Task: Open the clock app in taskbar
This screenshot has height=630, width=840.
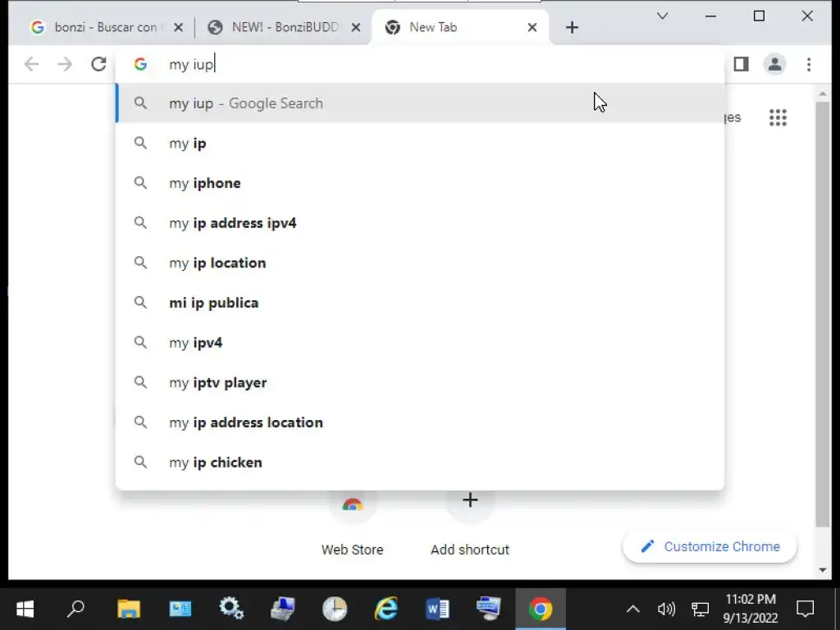Action: click(x=335, y=609)
